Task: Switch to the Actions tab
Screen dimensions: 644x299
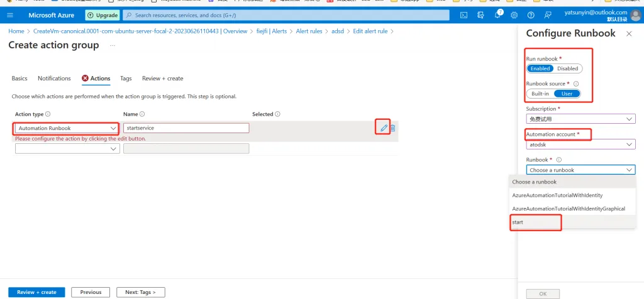Action: coord(96,79)
